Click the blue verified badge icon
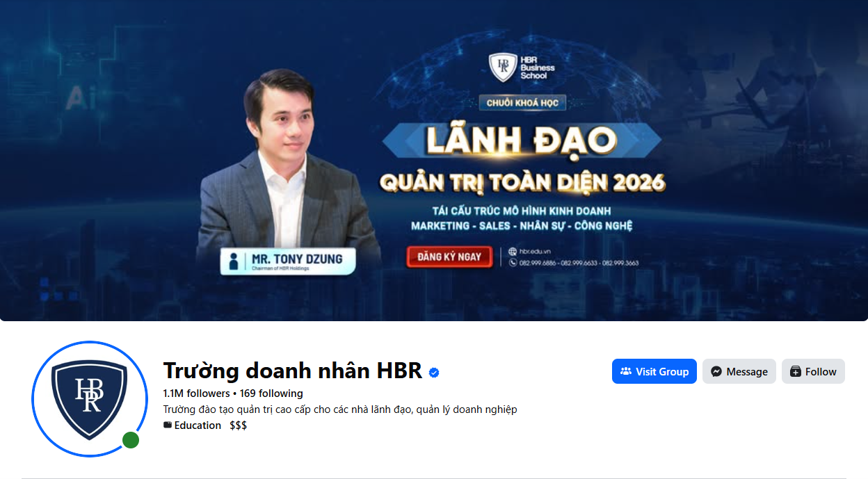 point(434,373)
